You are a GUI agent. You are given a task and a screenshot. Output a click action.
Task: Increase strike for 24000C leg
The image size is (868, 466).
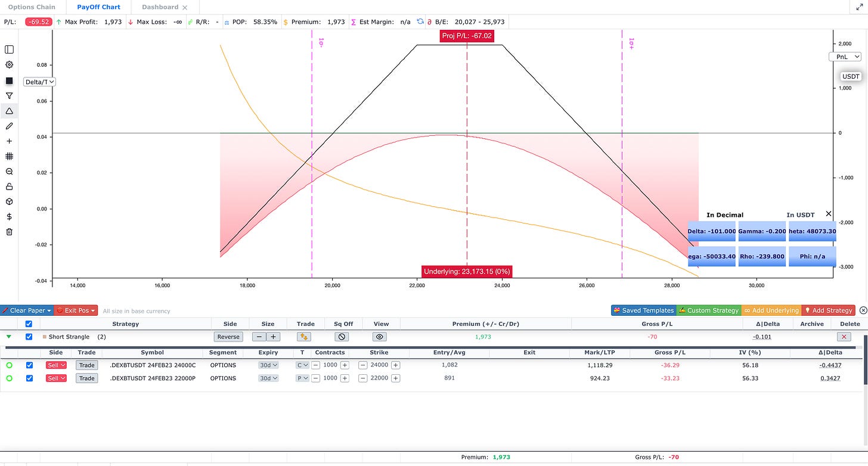[x=395, y=365]
